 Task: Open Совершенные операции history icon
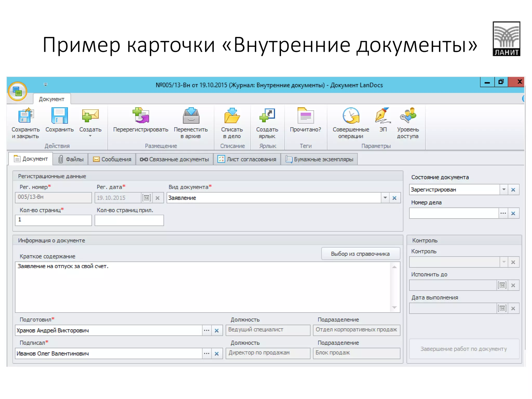(x=351, y=116)
